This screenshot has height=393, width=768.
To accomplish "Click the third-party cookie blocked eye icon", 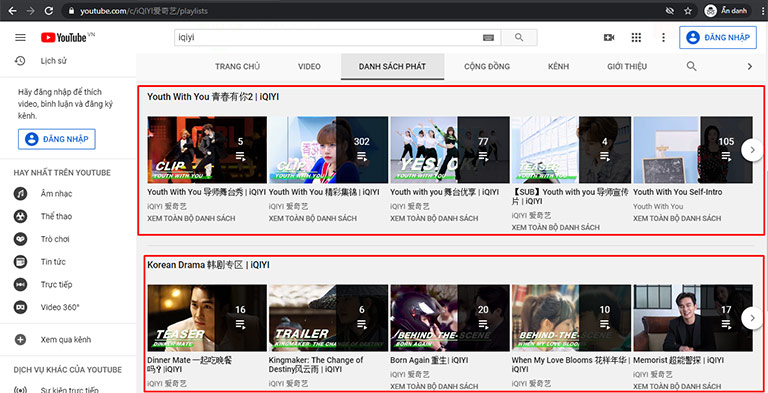I will point(670,11).
